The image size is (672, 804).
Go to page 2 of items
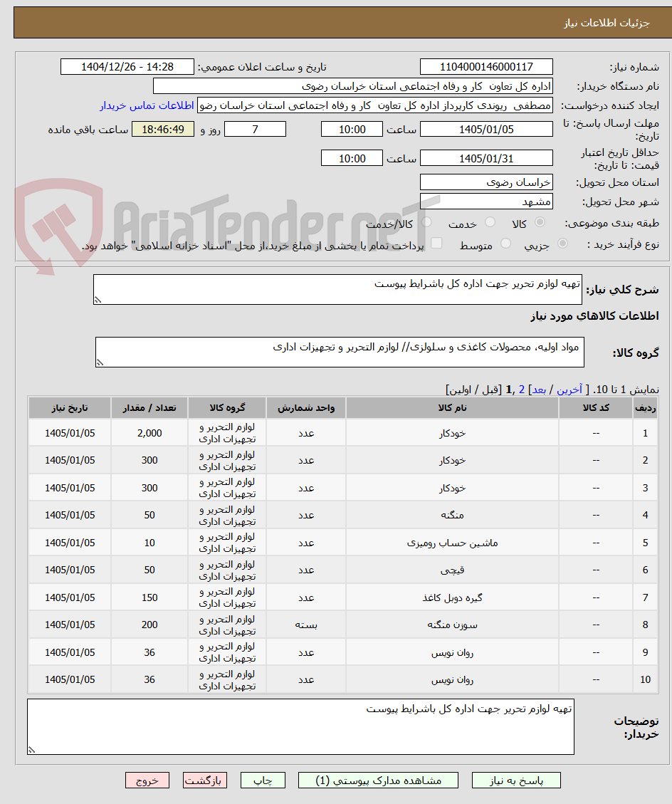tap(522, 390)
